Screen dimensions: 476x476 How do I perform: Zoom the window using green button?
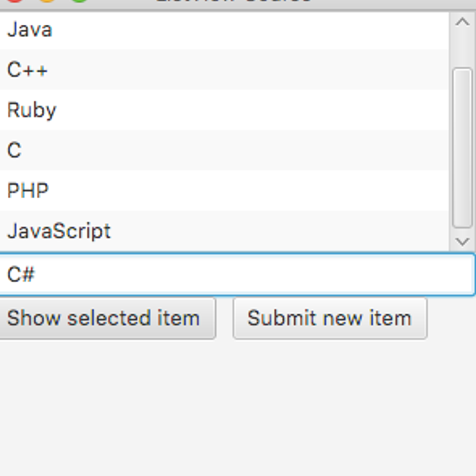79,1
